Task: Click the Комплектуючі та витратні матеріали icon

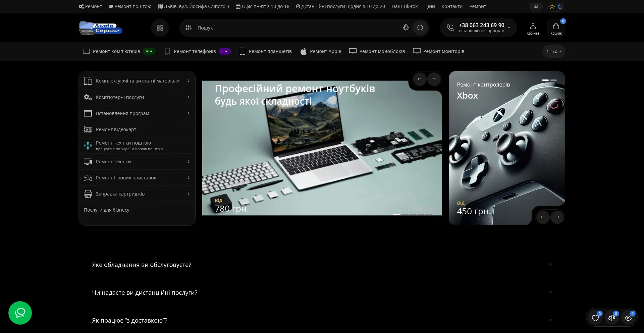Action: tap(88, 81)
